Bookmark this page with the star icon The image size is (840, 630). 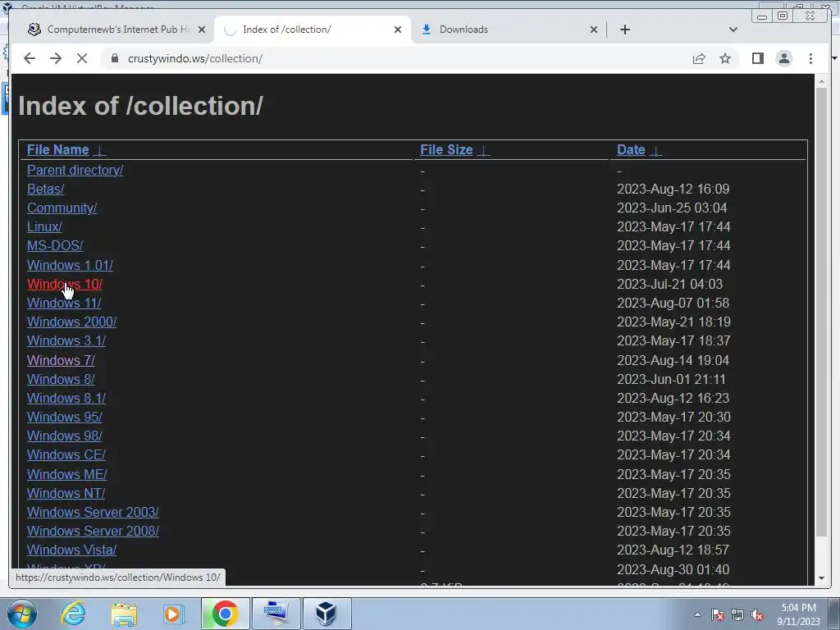725,58
